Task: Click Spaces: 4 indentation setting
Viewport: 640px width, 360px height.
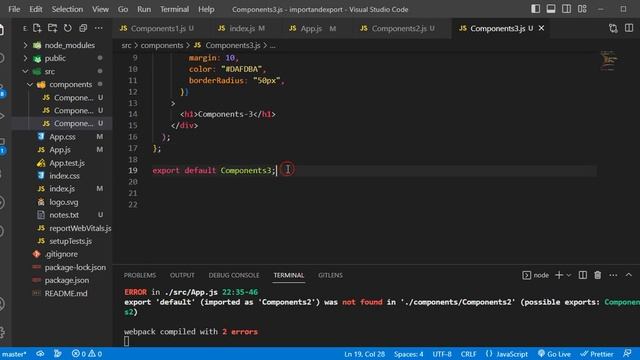Action: point(409,354)
